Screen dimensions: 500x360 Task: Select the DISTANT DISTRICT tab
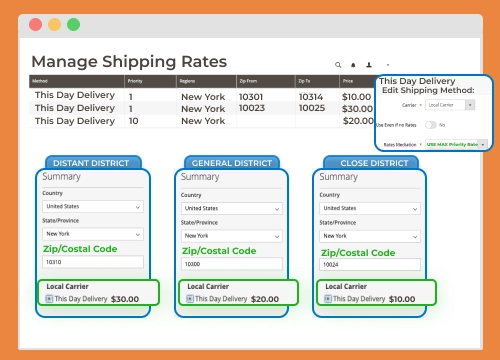(x=93, y=163)
